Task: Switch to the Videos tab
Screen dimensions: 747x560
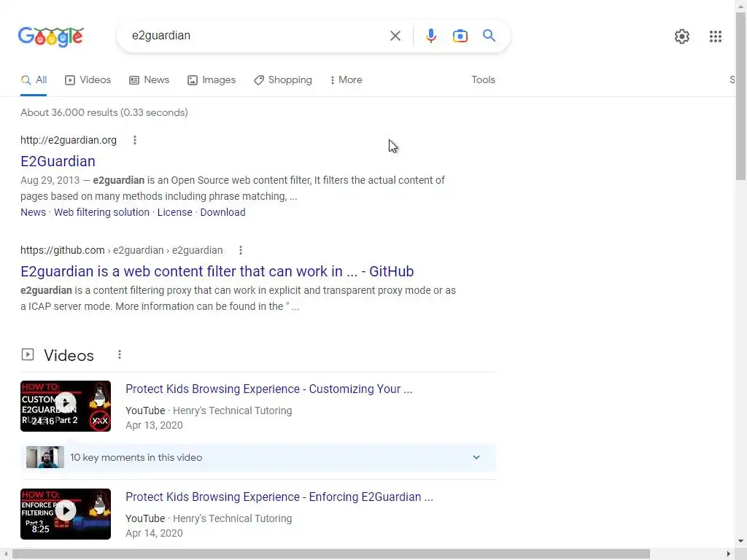Action: tap(88, 80)
